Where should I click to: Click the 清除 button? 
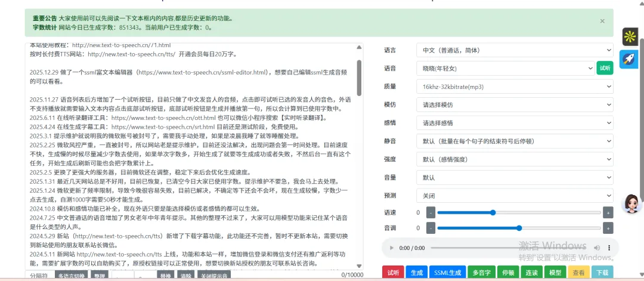[x=186, y=276]
